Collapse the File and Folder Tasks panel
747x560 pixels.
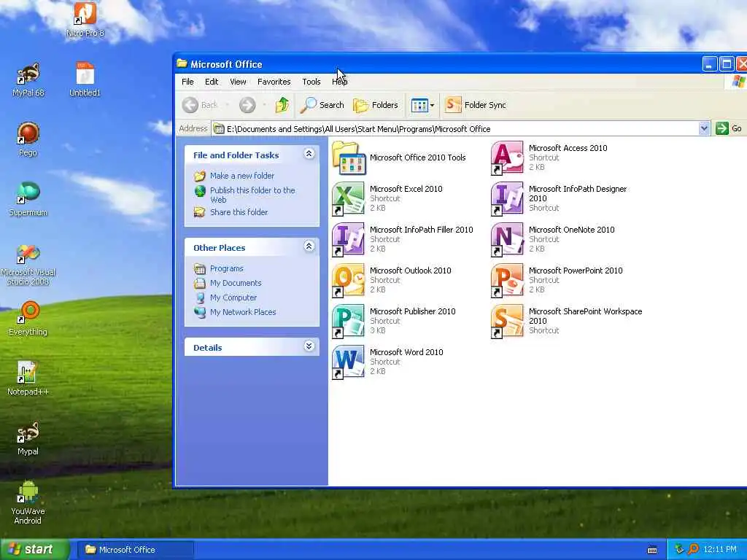309,154
